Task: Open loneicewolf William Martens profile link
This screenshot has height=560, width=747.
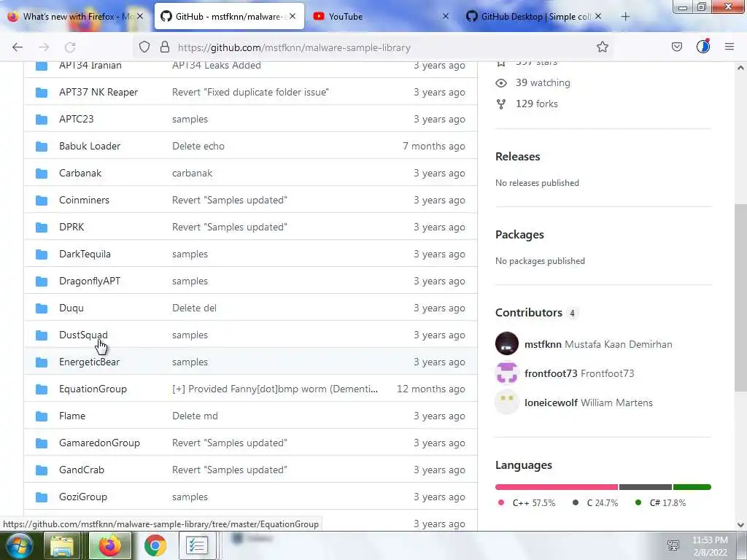Action: (x=589, y=402)
